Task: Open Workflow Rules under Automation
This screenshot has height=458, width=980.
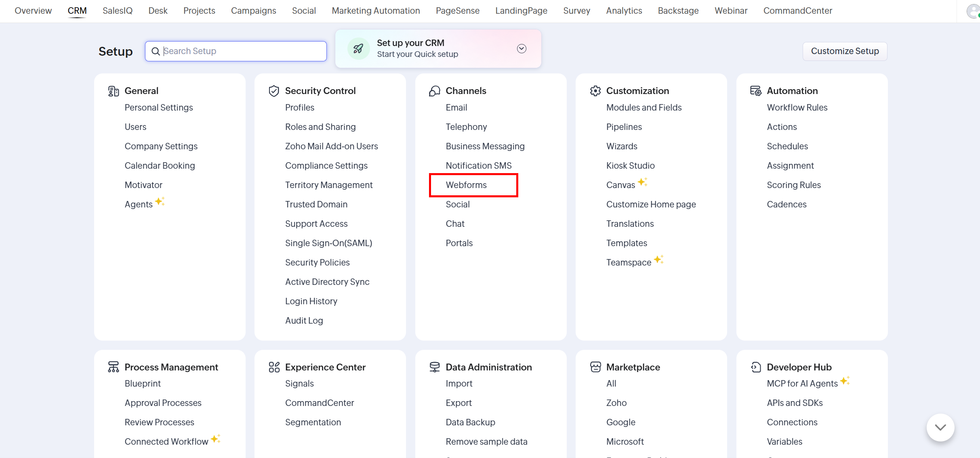Action: [797, 107]
